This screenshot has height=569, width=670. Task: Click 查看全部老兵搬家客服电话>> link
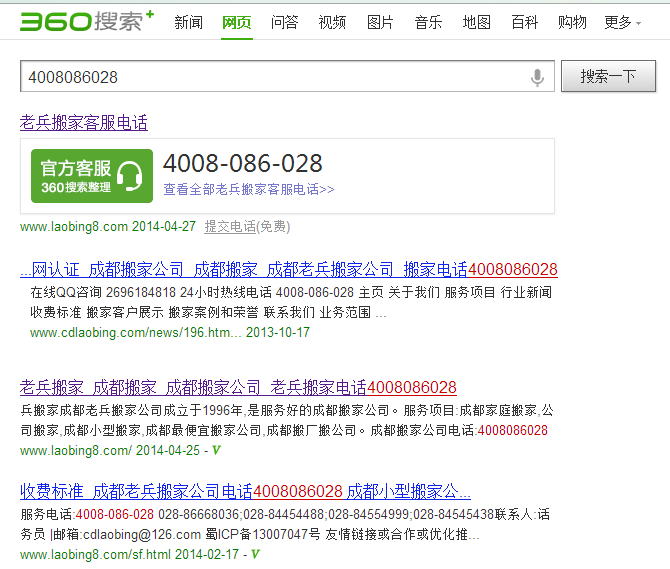249,189
